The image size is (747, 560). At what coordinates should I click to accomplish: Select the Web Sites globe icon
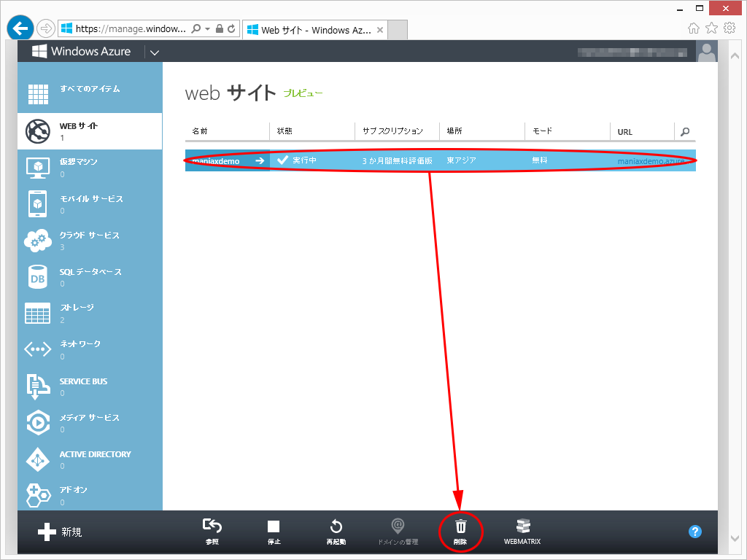point(38,131)
